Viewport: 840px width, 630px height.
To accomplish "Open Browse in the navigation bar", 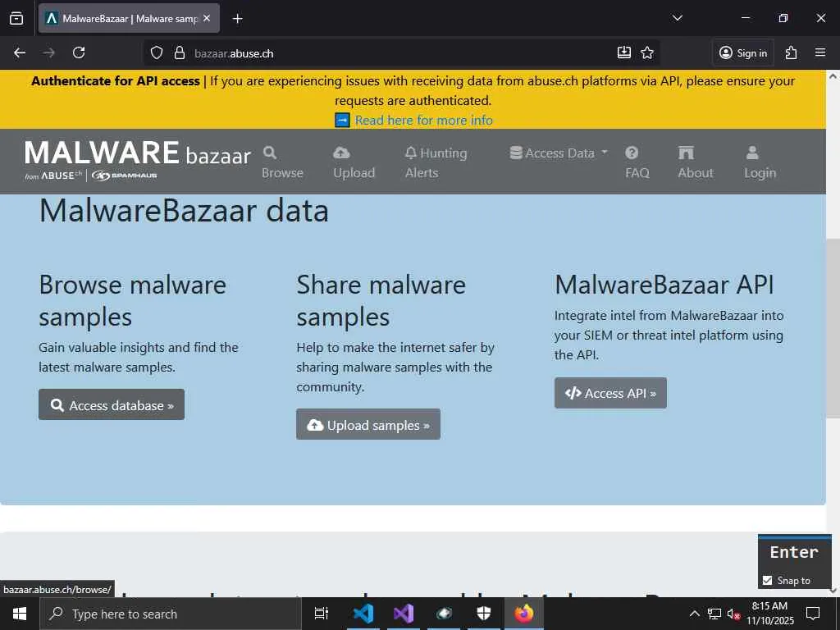I will [x=282, y=163].
